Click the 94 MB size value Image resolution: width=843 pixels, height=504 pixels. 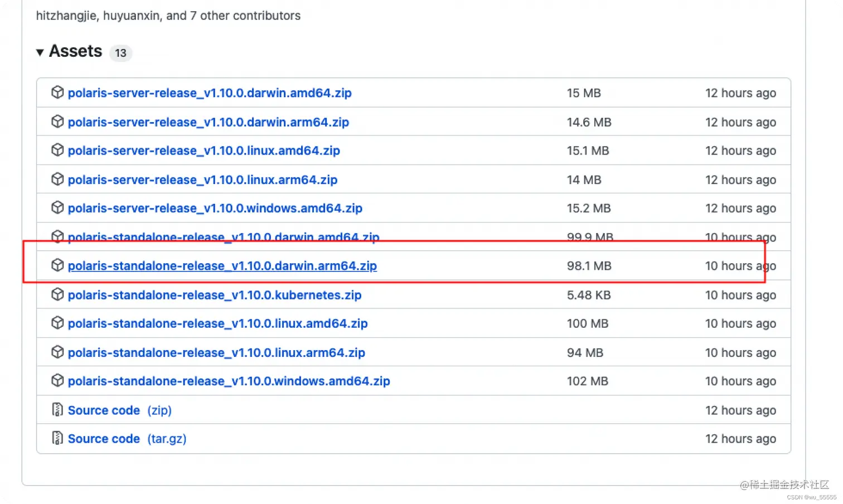point(585,352)
